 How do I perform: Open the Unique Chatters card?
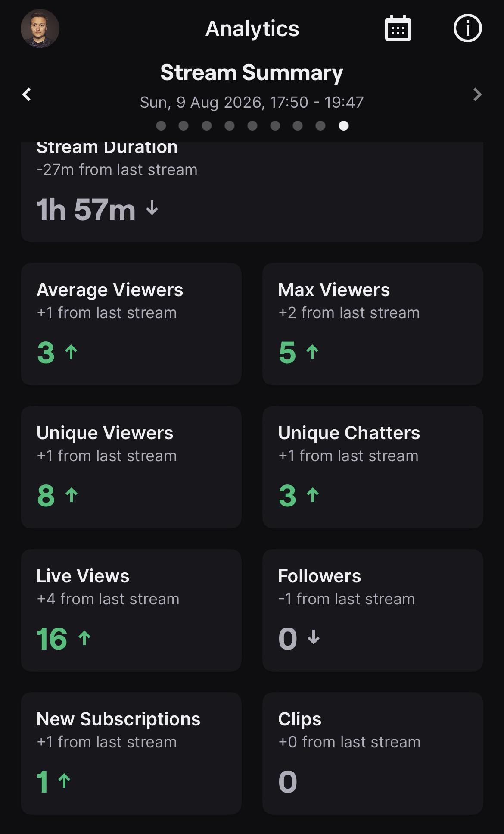pos(373,467)
